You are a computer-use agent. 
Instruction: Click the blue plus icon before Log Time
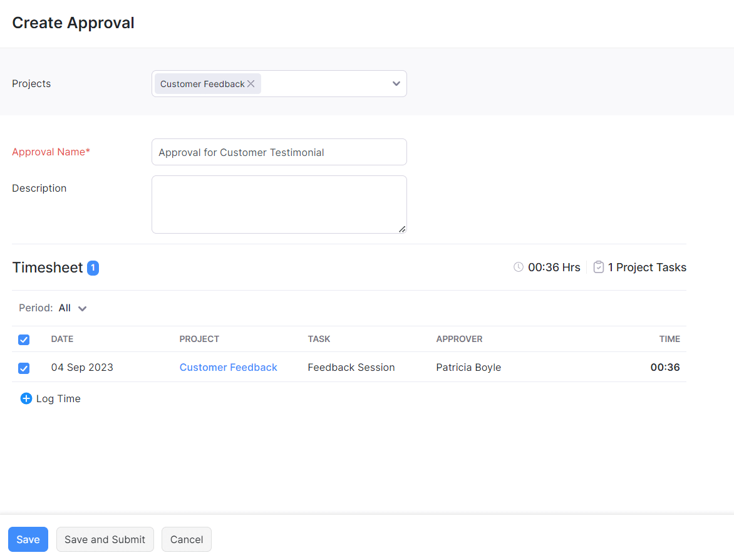[26, 398]
